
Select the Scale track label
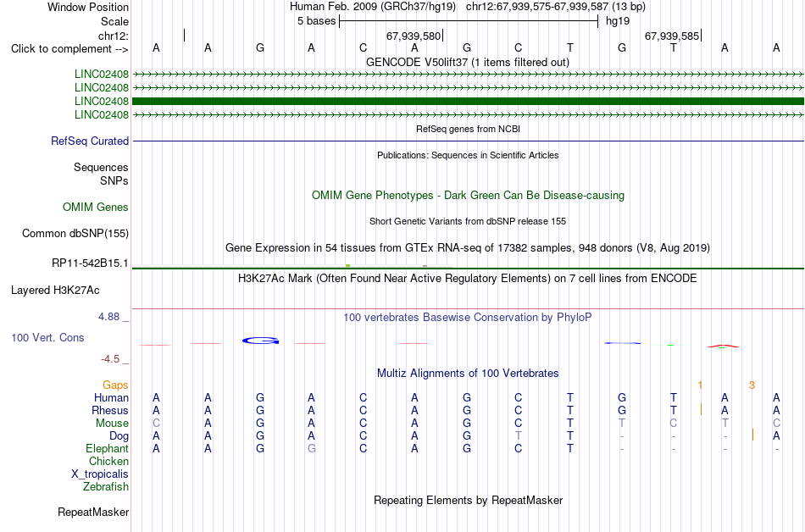(114, 21)
